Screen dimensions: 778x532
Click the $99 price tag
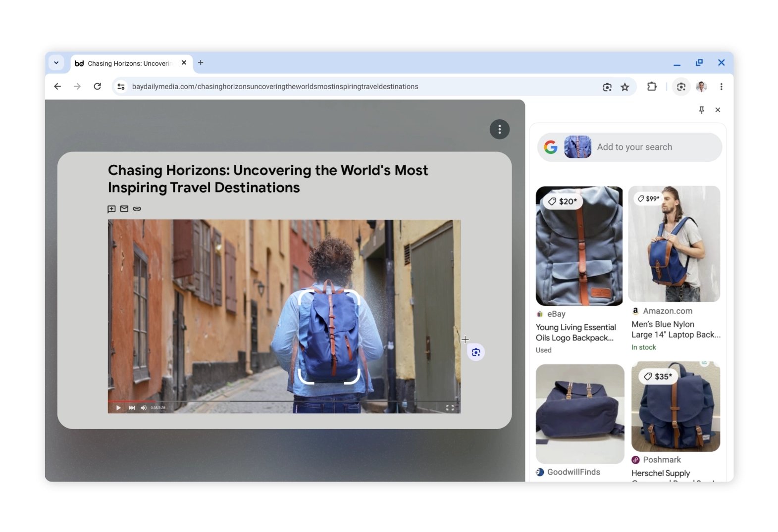(648, 198)
